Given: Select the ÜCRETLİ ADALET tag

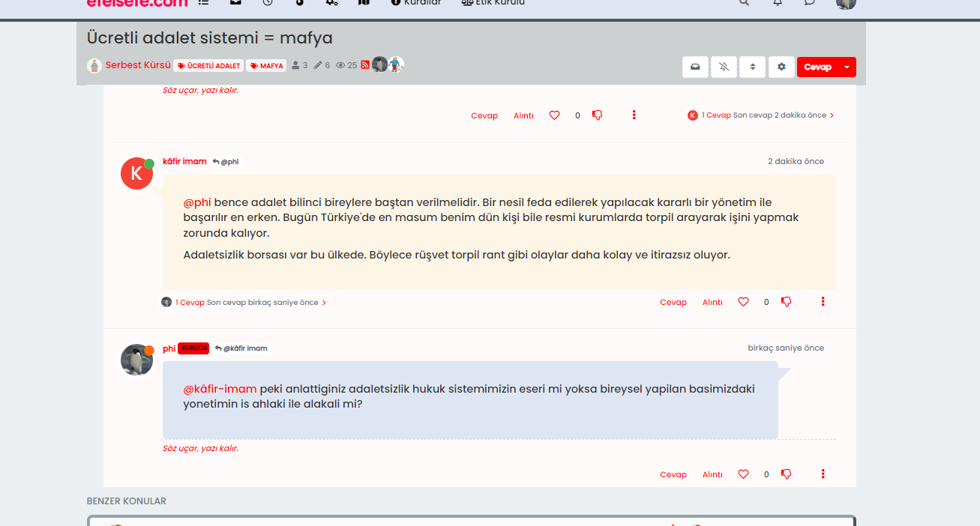Looking at the screenshot, I should pyautogui.click(x=209, y=65).
